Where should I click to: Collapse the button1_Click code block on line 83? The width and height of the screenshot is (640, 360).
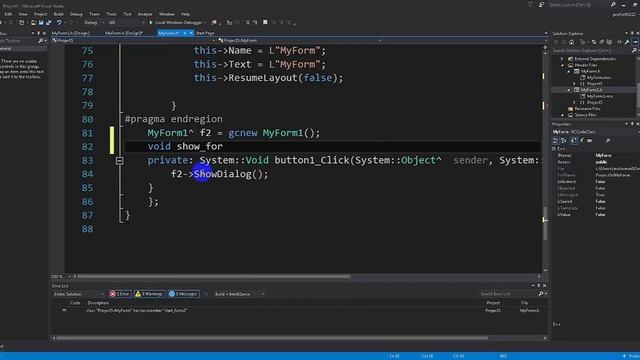point(119,160)
